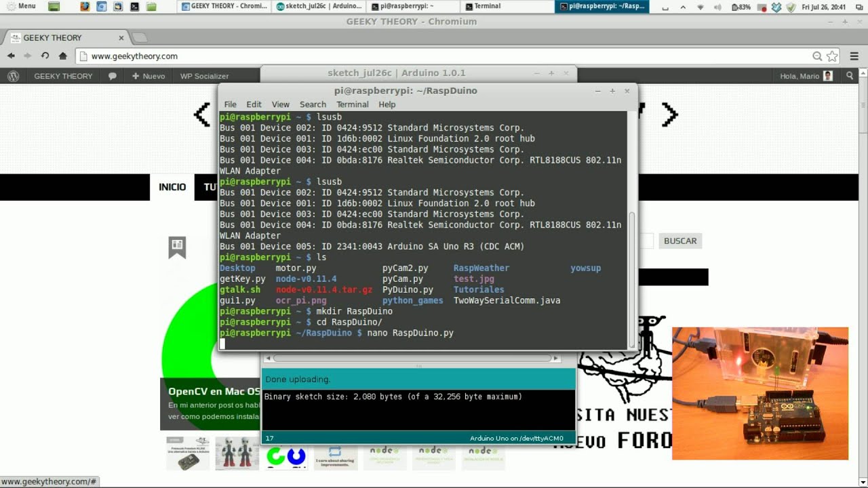Open the third panel launcher beside Chromium

coord(118,7)
